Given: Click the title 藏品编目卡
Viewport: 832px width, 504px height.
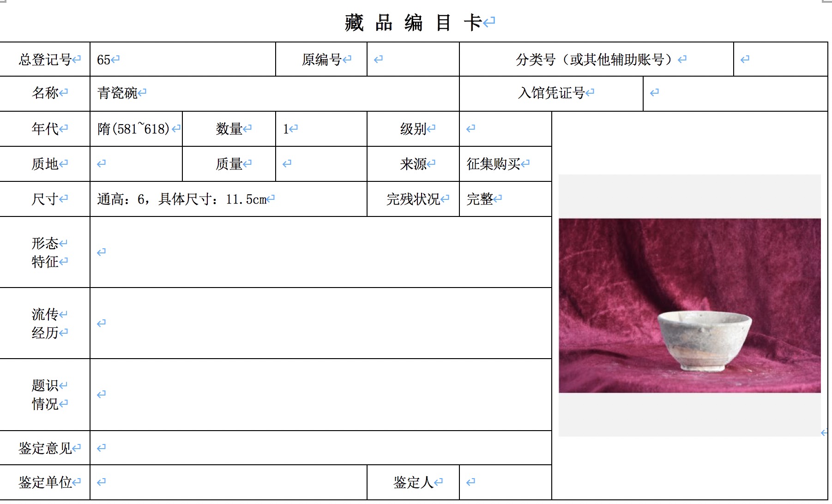Looking at the screenshot, I should [414, 23].
